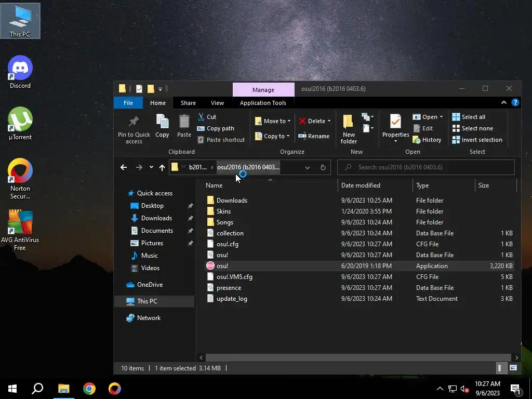Choose Copy path in Clipboard group
Viewport: 532px width, 399px height.
[x=216, y=128]
